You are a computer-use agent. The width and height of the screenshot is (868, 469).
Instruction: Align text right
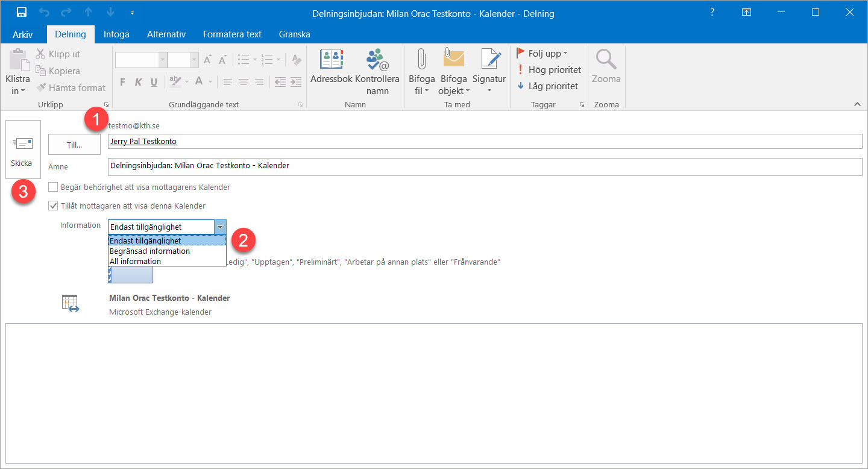(259, 82)
